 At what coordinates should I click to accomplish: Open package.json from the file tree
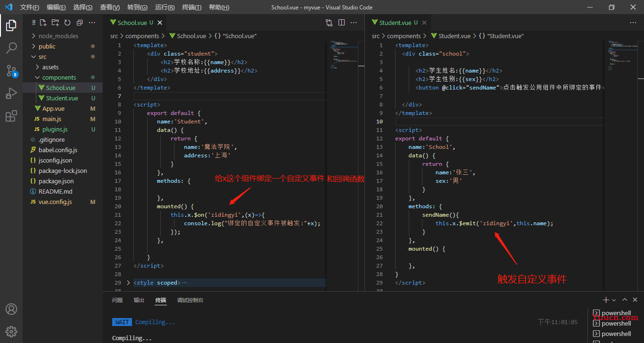point(63,181)
